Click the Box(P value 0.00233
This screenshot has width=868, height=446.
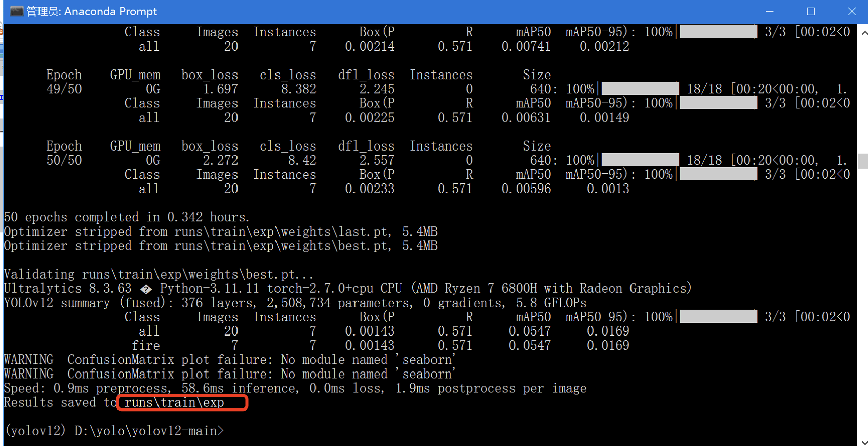[370, 189]
